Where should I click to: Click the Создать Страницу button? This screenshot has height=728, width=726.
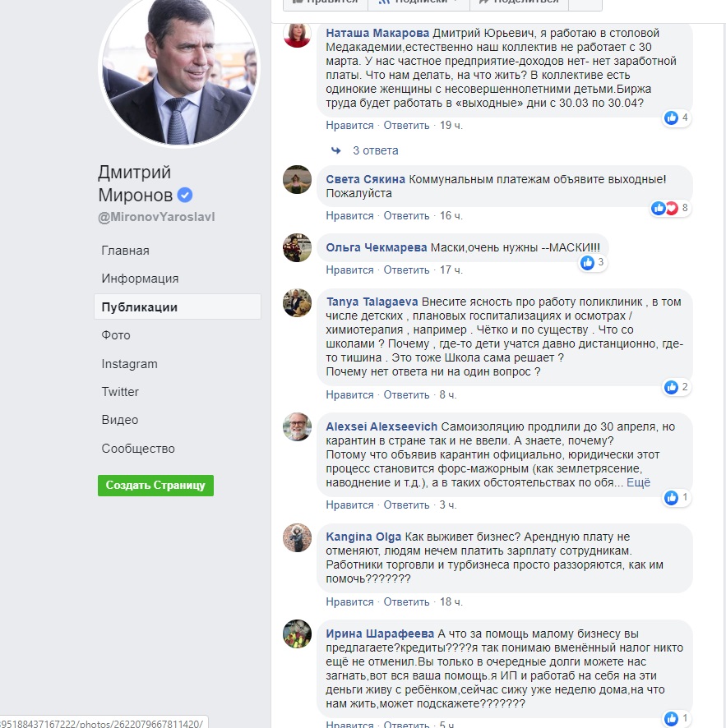pyautogui.click(x=155, y=485)
